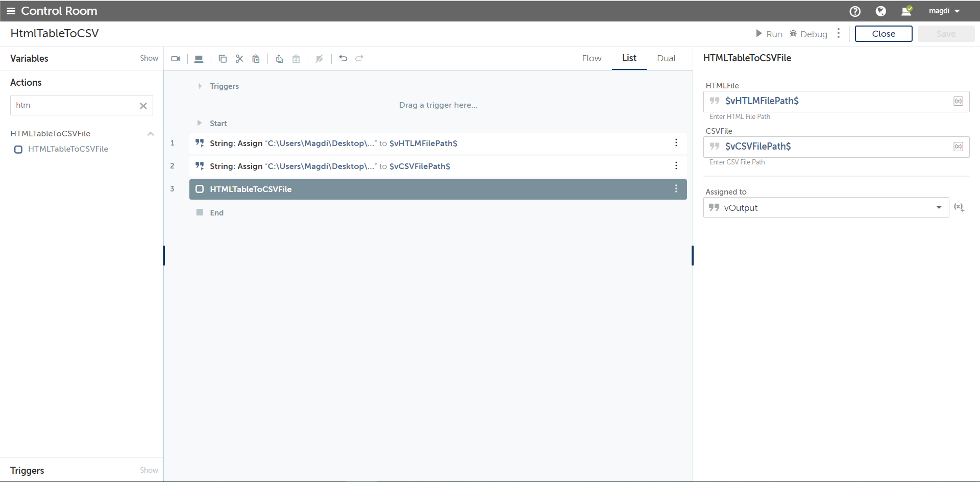Switch to the Dual view tab
980x482 pixels.
(x=666, y=58)
